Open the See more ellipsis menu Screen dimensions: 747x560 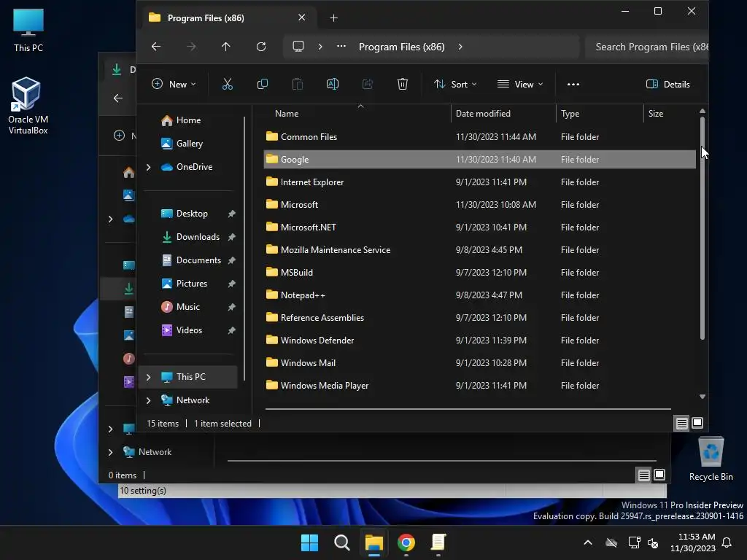coord(573,85)
